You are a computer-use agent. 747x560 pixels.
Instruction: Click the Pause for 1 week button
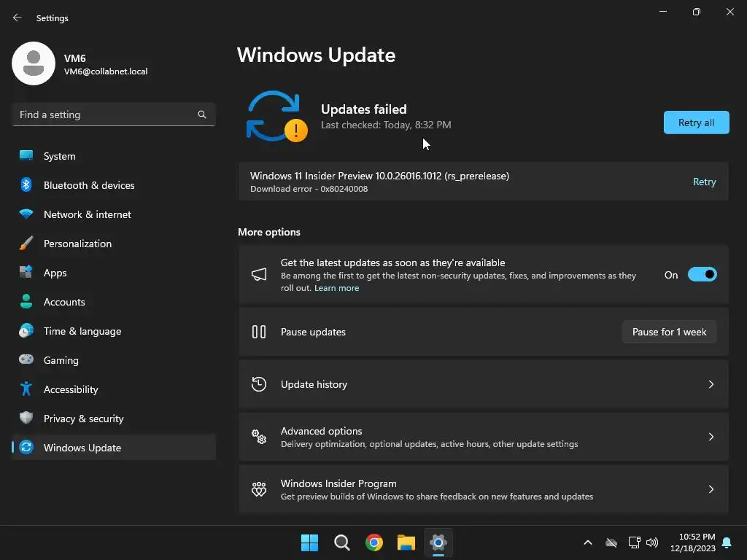click(669, 332)
